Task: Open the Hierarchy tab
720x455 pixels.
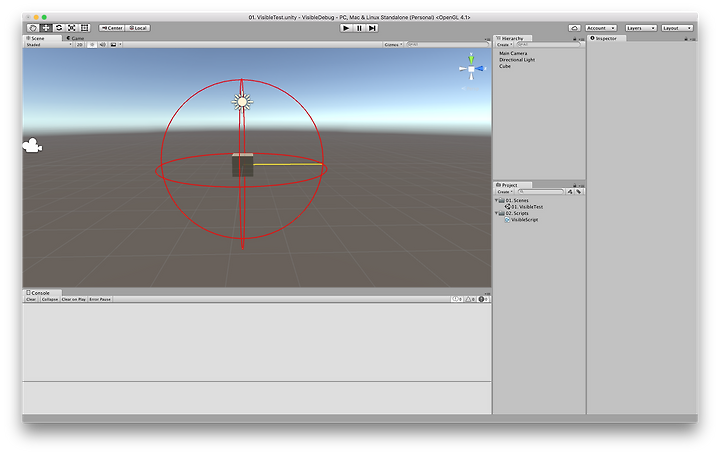Action: click(512, 38)
